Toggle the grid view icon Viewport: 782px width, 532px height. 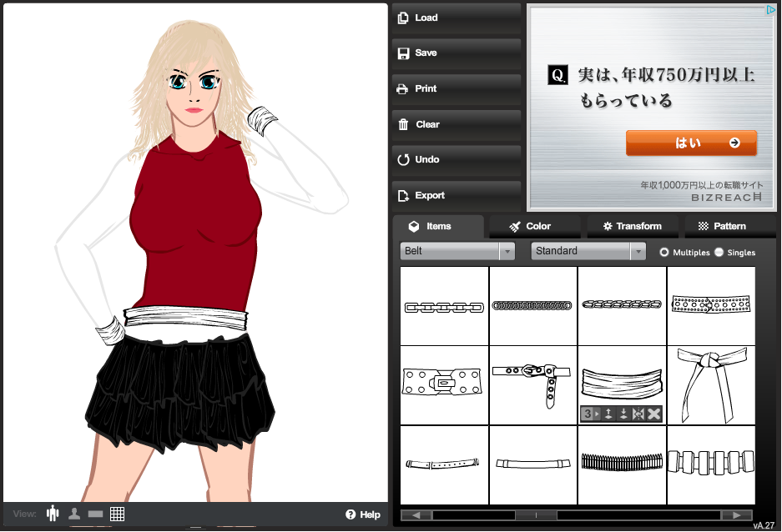click(118, 514)
